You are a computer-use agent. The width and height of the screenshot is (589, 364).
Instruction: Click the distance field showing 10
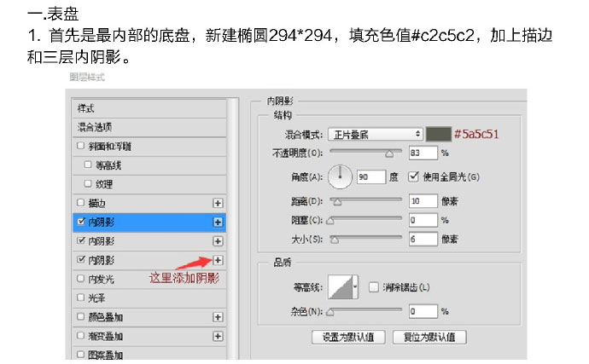tap(423, 201)
